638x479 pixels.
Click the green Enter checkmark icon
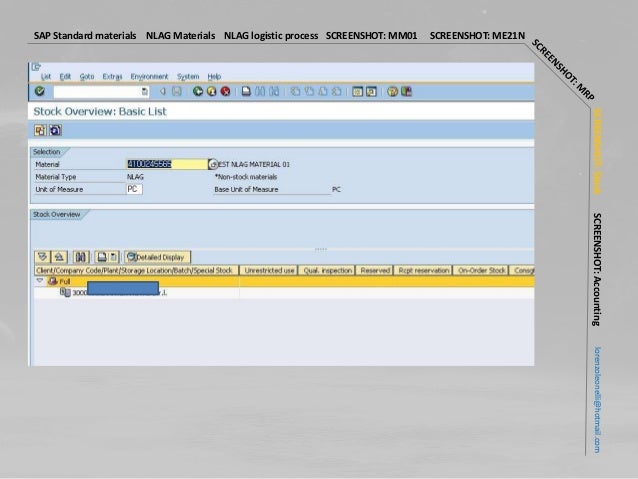[39, 91]
